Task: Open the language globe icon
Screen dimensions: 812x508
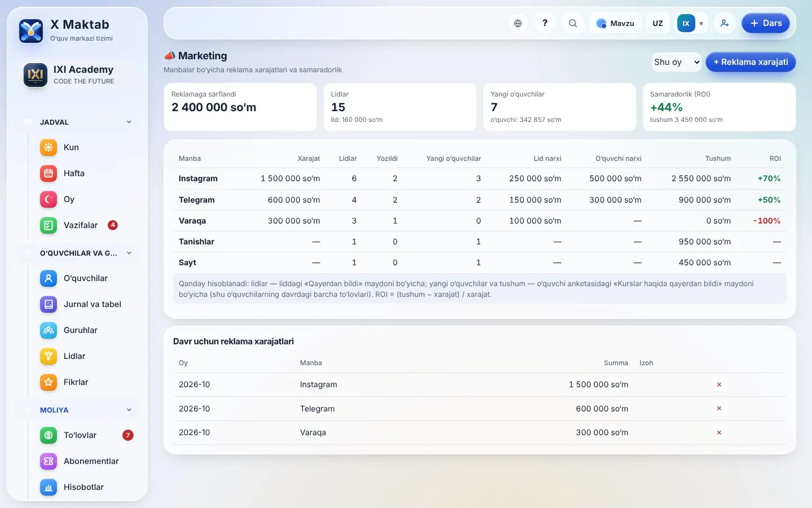Action: tap(518, 23)
